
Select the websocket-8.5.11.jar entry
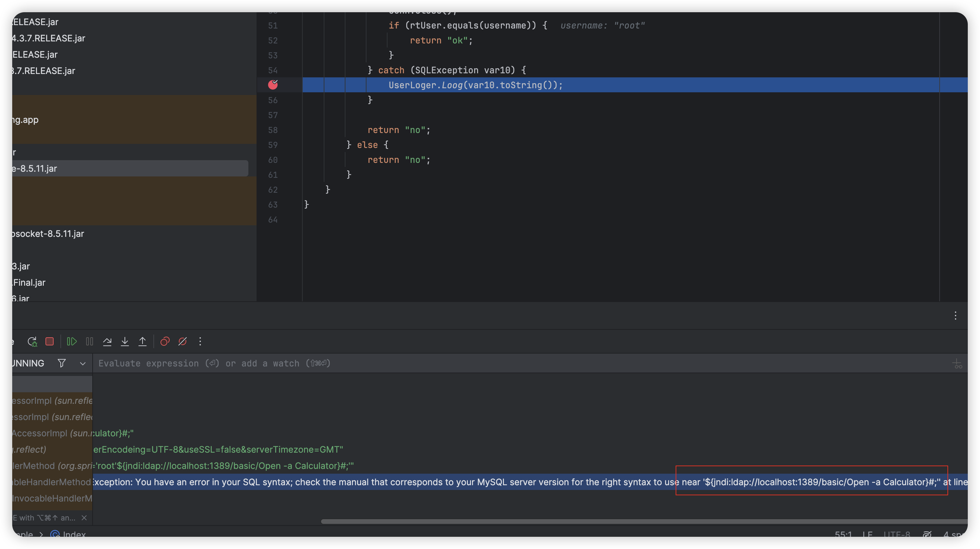coord(48,233)
